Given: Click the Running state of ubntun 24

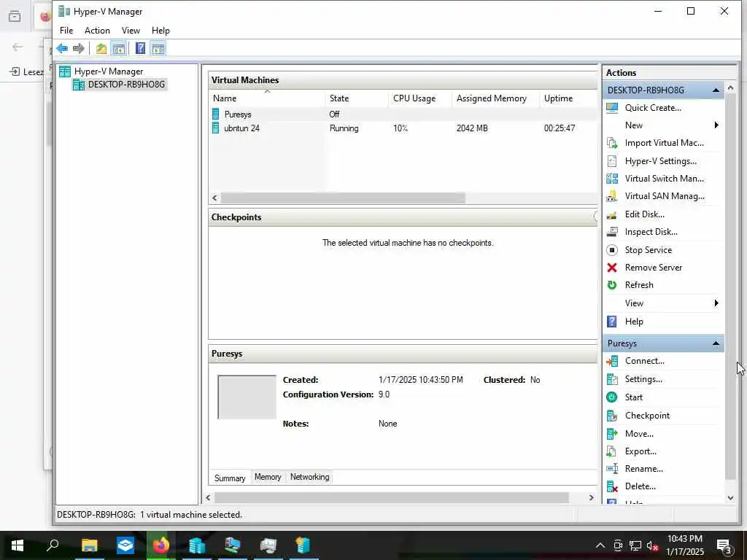Looking at the screenshot, I should tap(344, 128).
